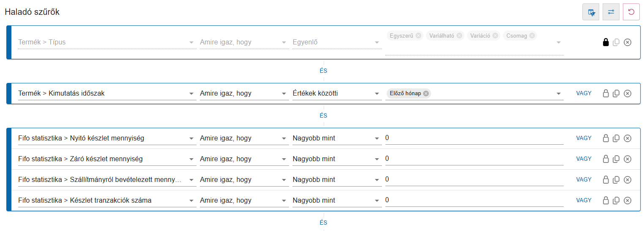The width and height of the screenshot is (644, 231).
Task: Remove the Nyitó készlet mennyiség filter row
Action: (628, 138)
